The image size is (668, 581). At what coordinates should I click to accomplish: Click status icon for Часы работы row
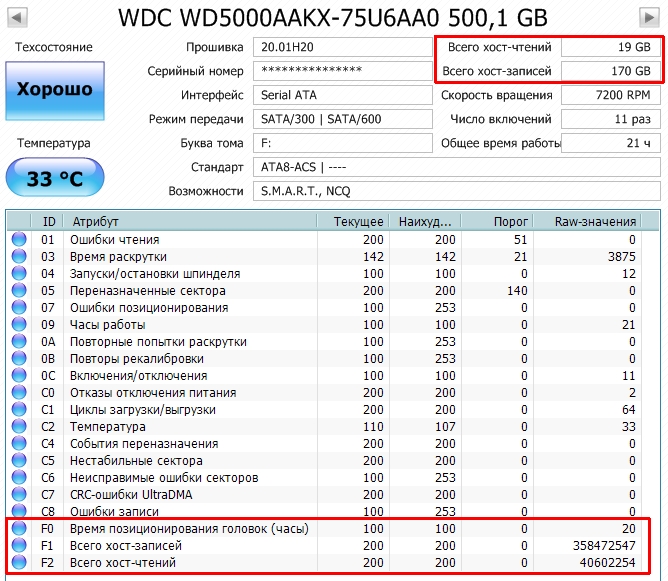pyautogui.click(x=19, y=324)
